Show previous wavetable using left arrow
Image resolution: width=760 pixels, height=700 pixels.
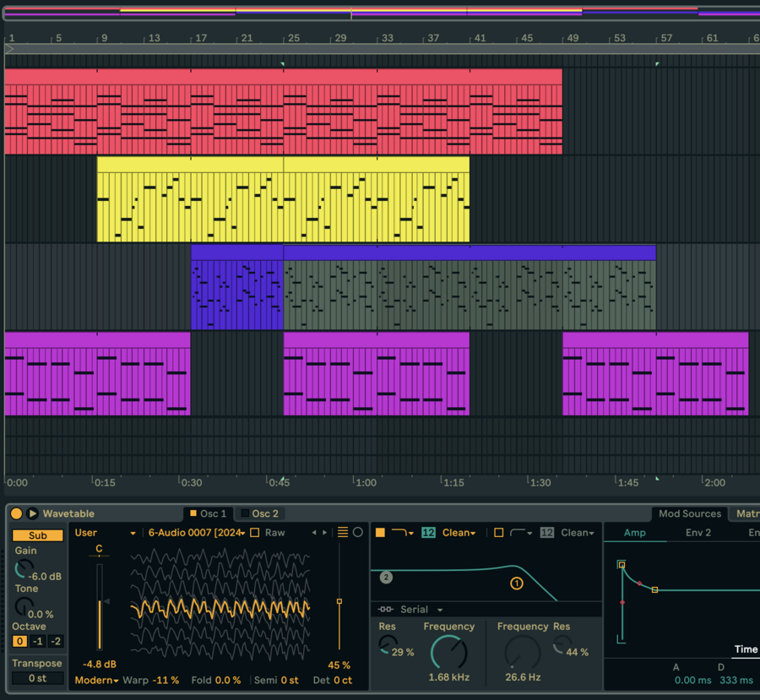pyautogui.click(x=314, y=533)
